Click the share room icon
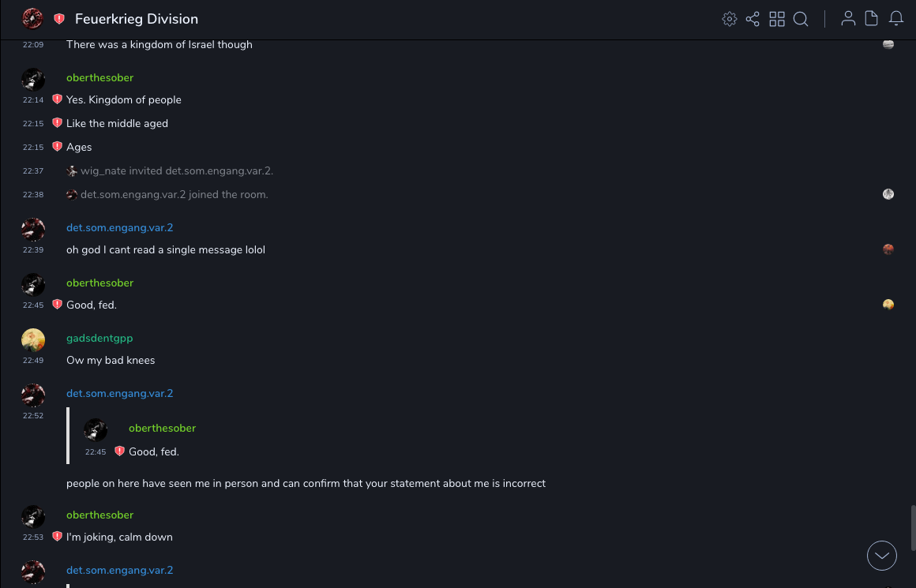The height and width of the screenshot is (588, 916). [753, 19]
